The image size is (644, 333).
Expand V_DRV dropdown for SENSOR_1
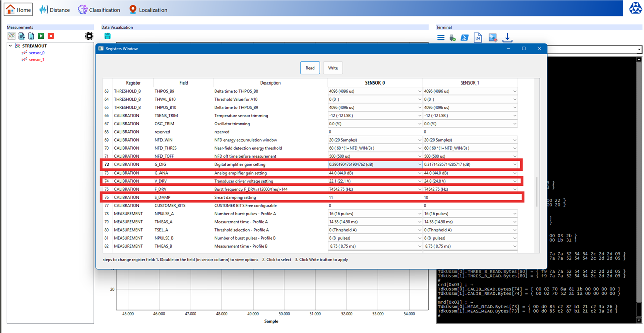[x=514, y=181]
